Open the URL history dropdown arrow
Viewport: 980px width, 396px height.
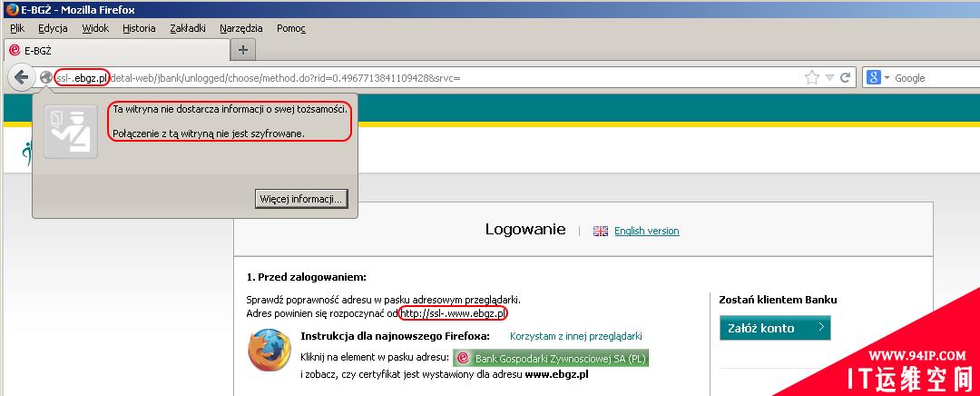(830, 78)
